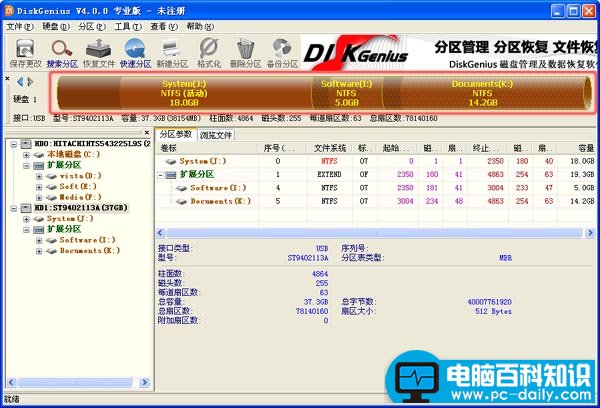Image resolution: width=600 pixels, height=408 pixels.
Task: Click the Media(F:) drive icon in tree
Action: tap(51, 197)
